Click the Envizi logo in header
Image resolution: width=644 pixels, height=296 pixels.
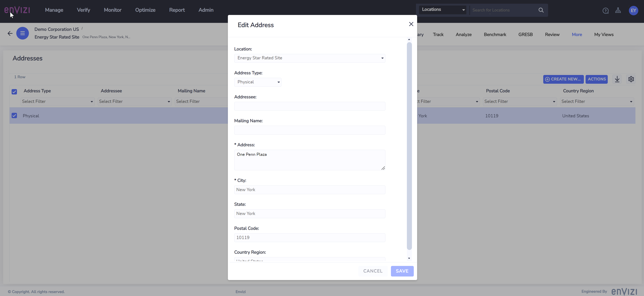[x=17, y=10]
